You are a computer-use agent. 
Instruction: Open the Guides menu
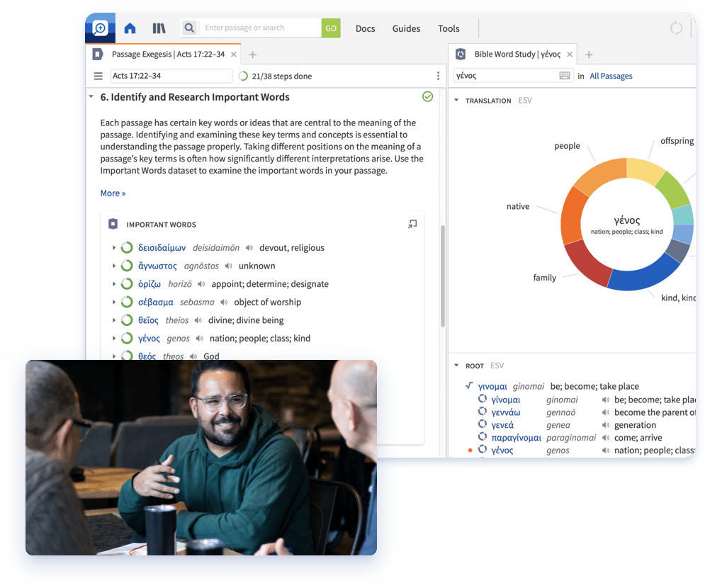406,28
